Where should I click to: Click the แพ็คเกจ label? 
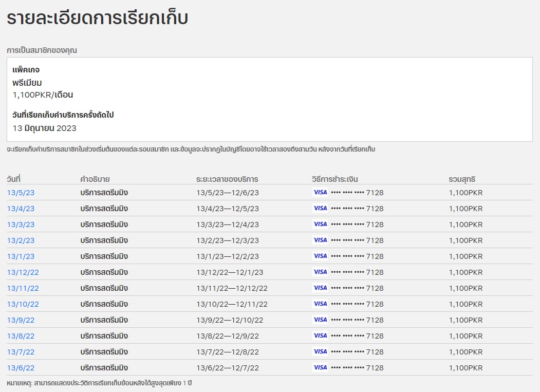[x=26, y=69]
